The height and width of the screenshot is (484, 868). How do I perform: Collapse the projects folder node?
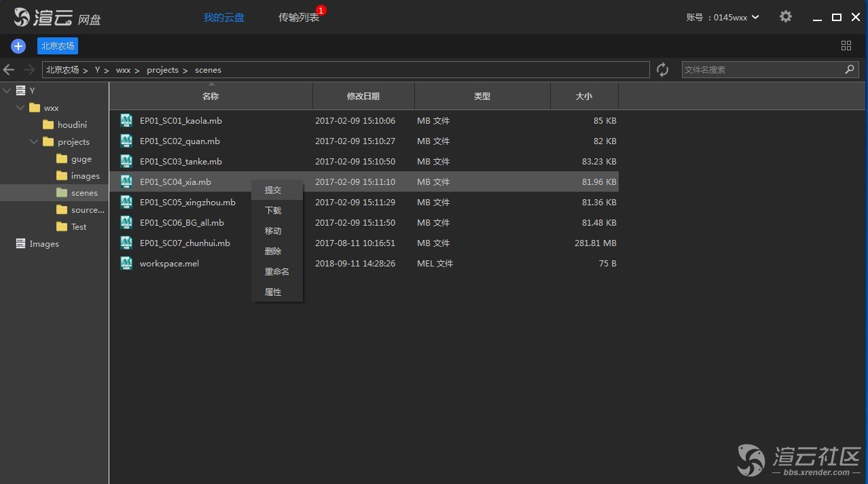click(34, 142)
